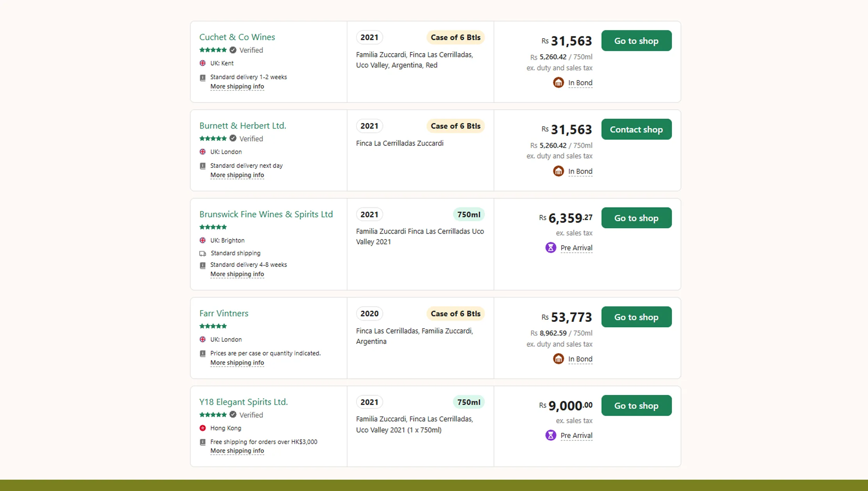Screen dimensions: 868x491
Task: Open the Cuchet & Co Wines shop page
Action: coord(237,37)
